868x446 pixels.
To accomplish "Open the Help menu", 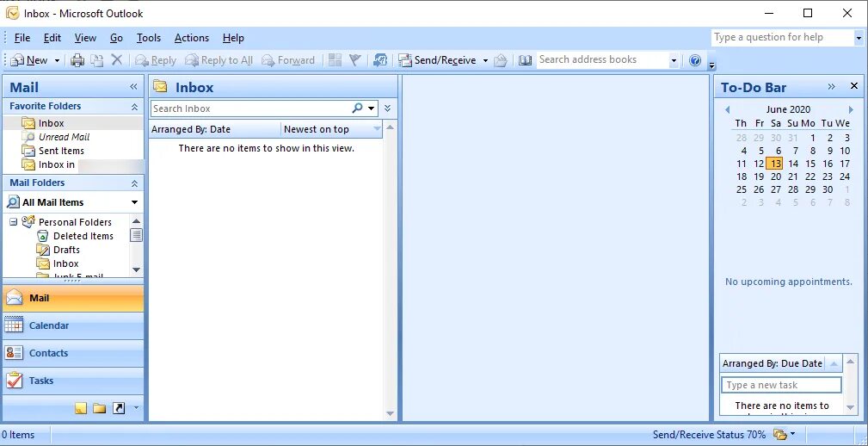I will coord(233,38).
